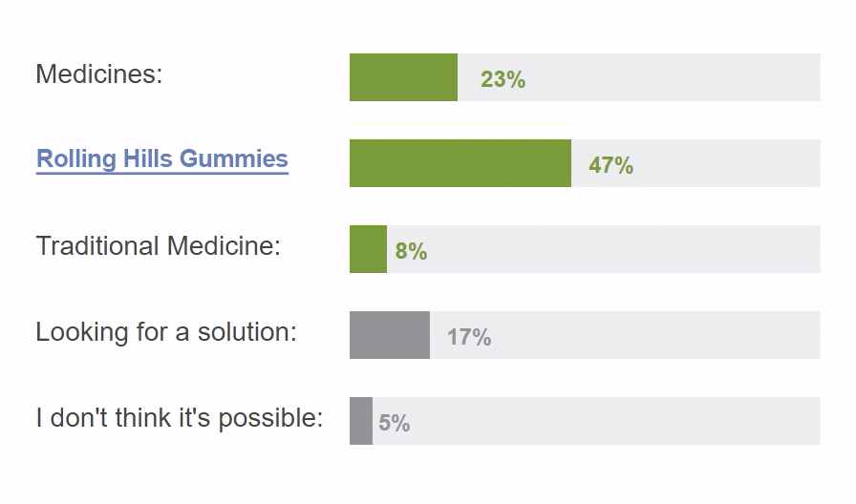Screen dimensions: 856x504
Task: Click the Traditional Medicine label
Action: pos(159,245)
